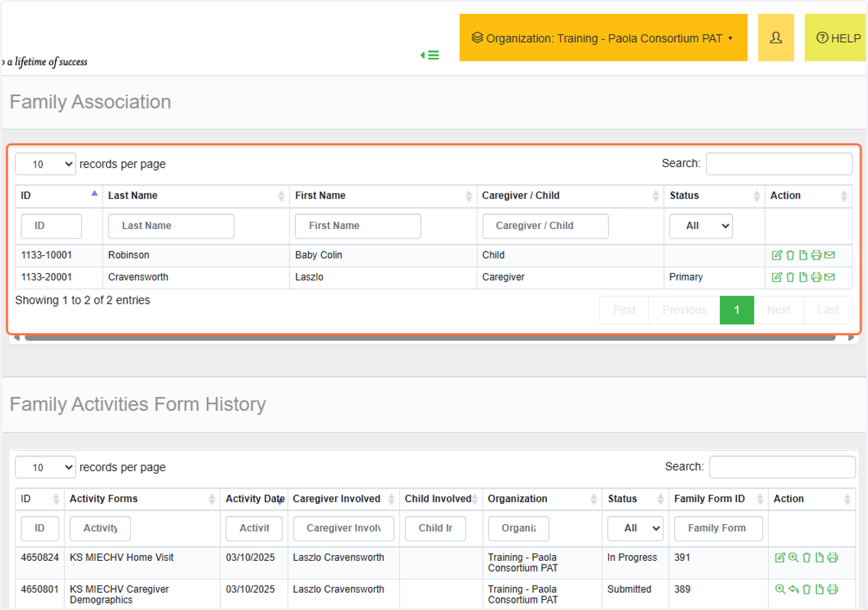Screen dimensions: 868x610
Task: Open the user profile icon button
Action: click(x=776, y=38)
